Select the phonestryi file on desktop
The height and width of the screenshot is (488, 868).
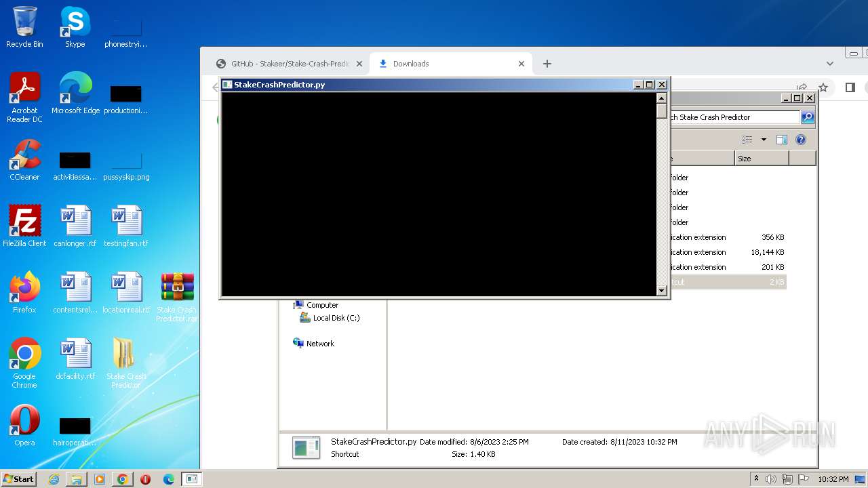pos(126,33)
